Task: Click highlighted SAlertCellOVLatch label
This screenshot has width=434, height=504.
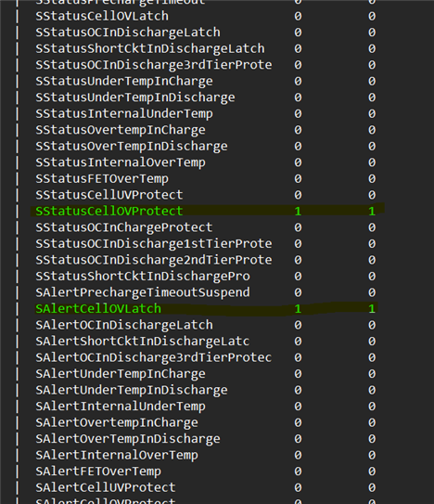Action: tap(98, 308)
